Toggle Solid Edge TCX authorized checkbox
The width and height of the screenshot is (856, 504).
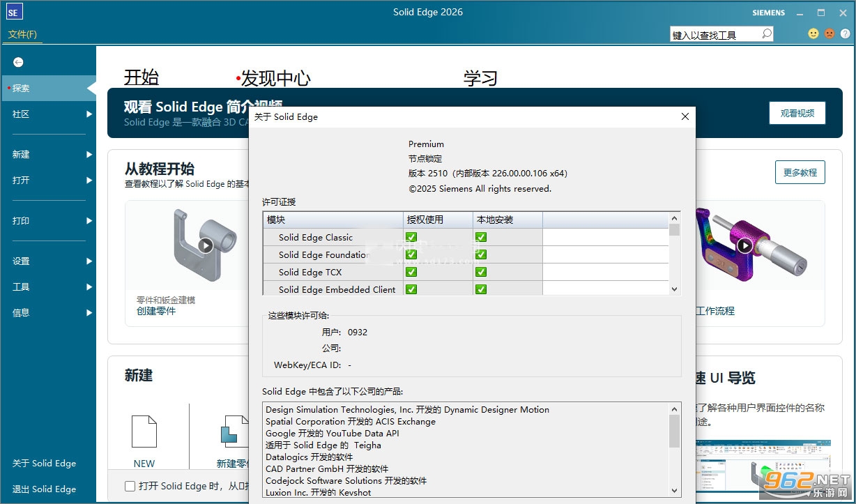pyautogui.click(x=411, y=272)
